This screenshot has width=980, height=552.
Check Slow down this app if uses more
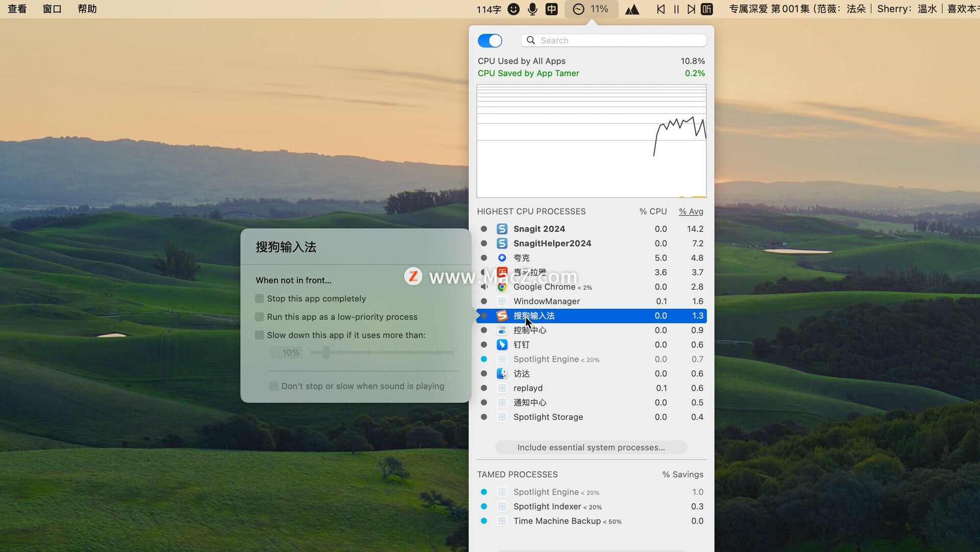(259, 335)
